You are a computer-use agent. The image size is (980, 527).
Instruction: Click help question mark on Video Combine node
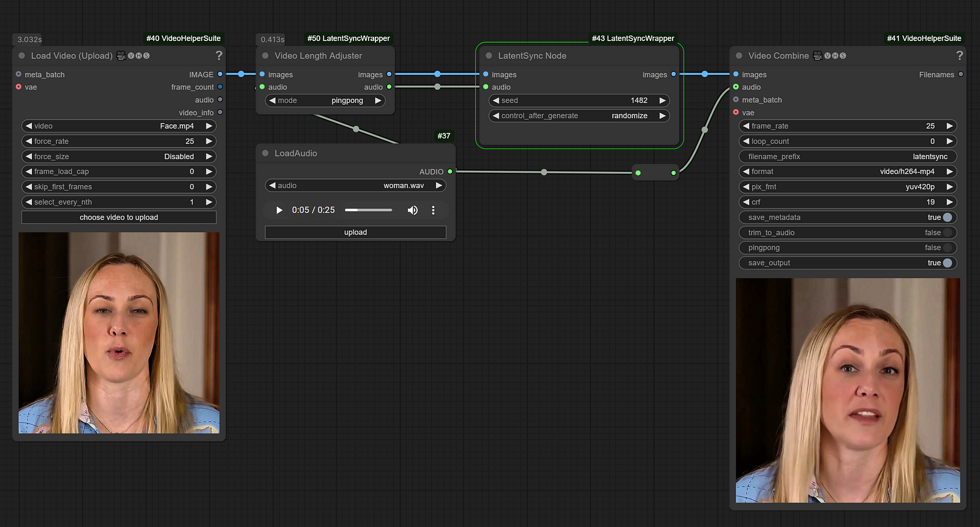point(959,56)
